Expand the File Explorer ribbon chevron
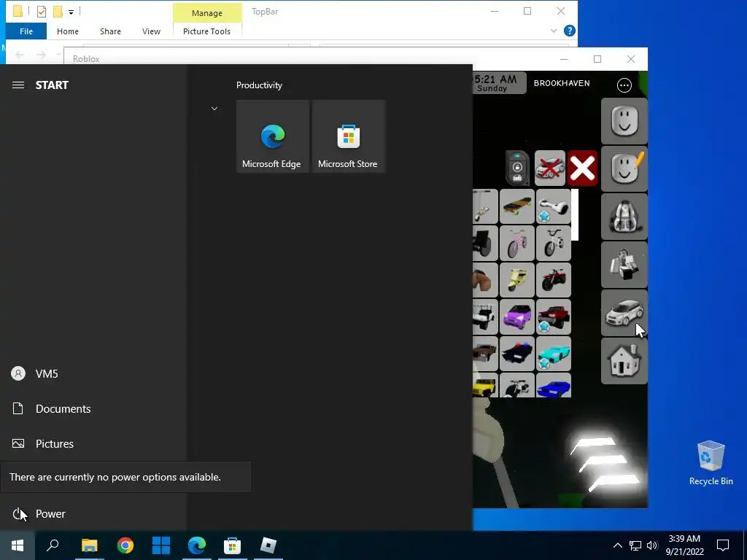This screenshot has width=747, height=560. [553, 31]
